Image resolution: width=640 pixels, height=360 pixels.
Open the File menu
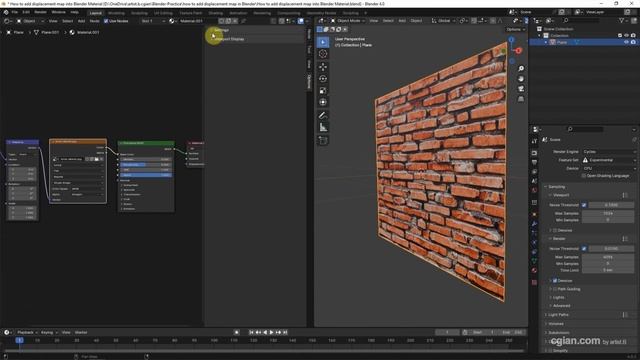(15, 12)
